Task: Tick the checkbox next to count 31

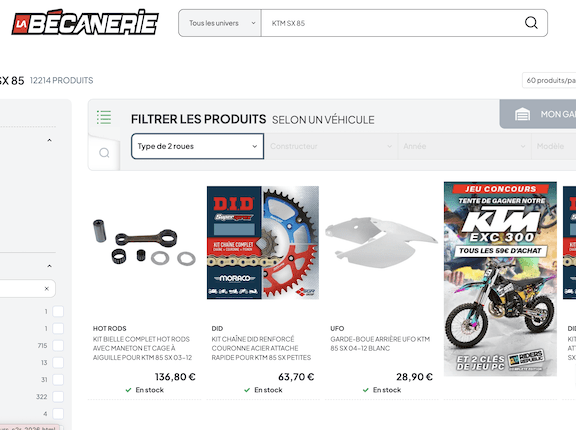Action: pyautogui.click(x=58, y=379)
